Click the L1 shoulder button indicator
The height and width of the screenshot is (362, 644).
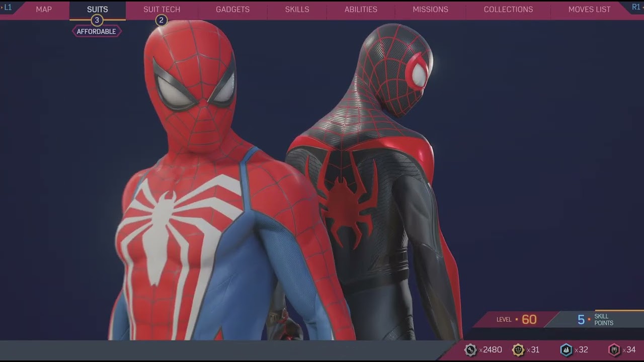pos(7,7)
